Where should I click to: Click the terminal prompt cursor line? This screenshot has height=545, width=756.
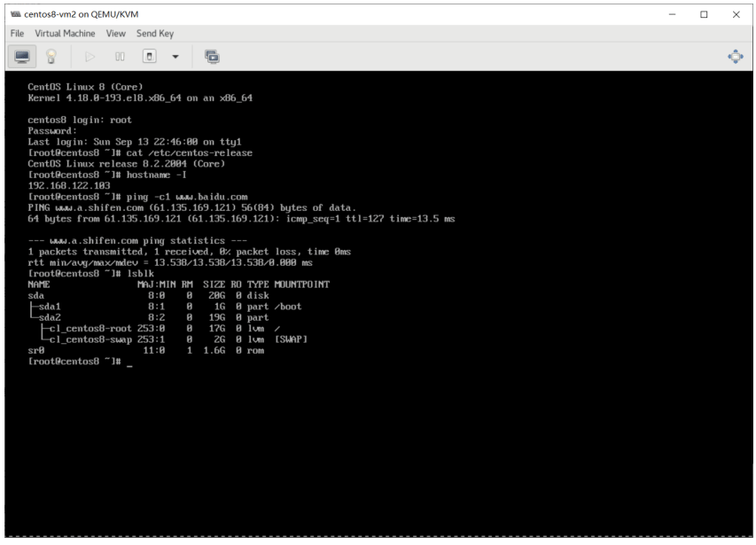pyautogui.click(x=80, y=362)
